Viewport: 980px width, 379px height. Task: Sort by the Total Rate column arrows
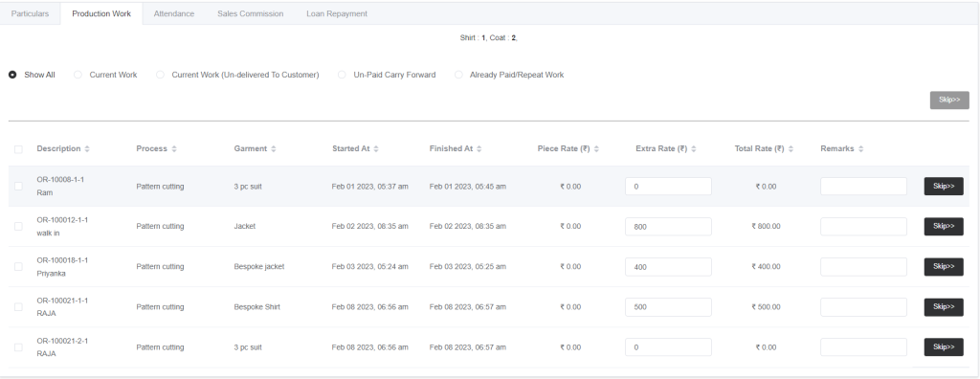pos(791,149)
